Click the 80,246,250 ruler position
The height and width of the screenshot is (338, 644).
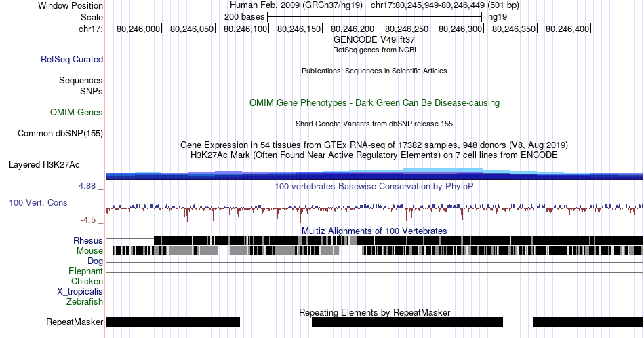coord(406,29)
